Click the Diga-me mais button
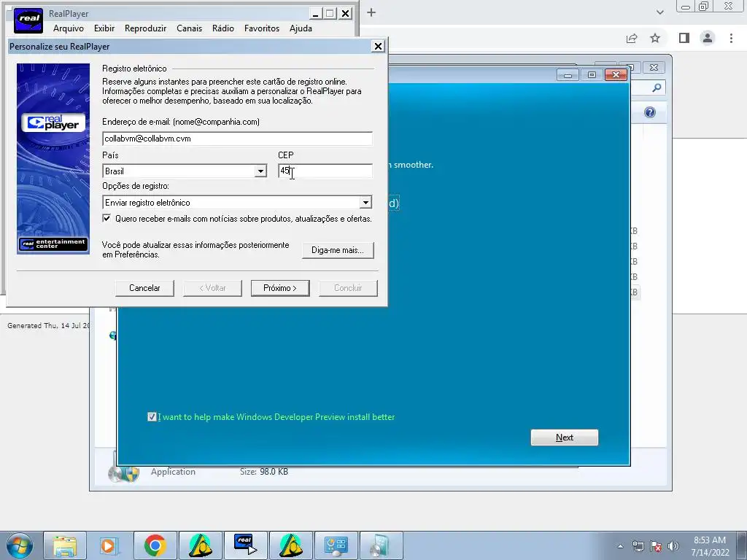Image resolution: width=747 pixels, height=560 pixels. [x=338, y=250]
